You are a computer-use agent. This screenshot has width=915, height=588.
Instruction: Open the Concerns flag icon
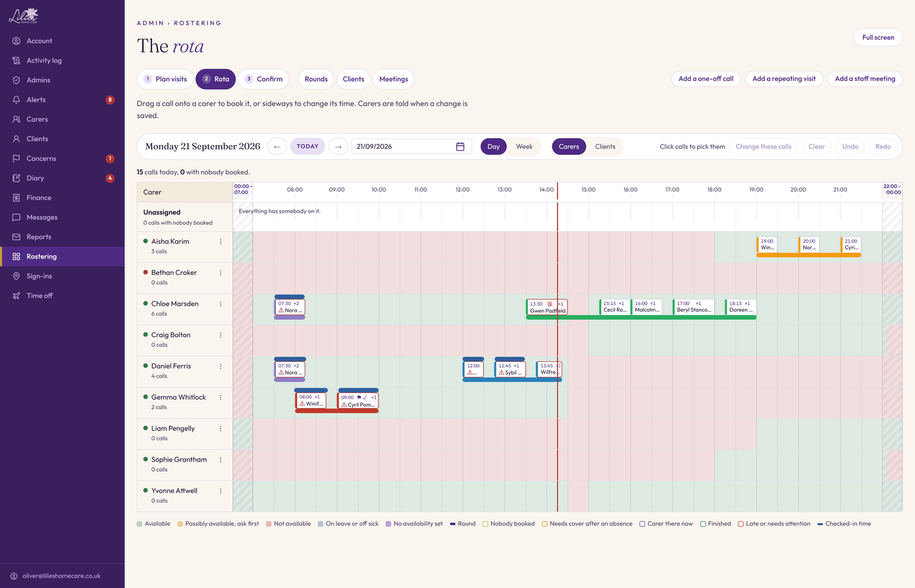[x=16, y=158]
